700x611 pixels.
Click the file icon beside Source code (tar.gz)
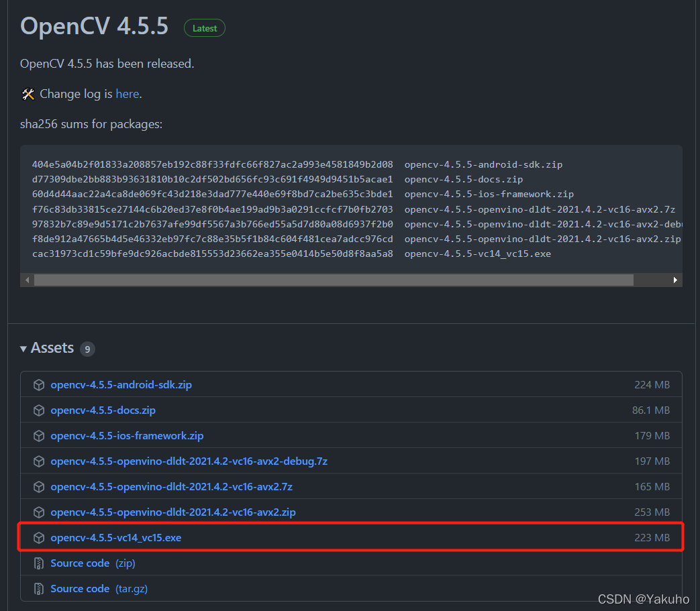coord(38,588)
